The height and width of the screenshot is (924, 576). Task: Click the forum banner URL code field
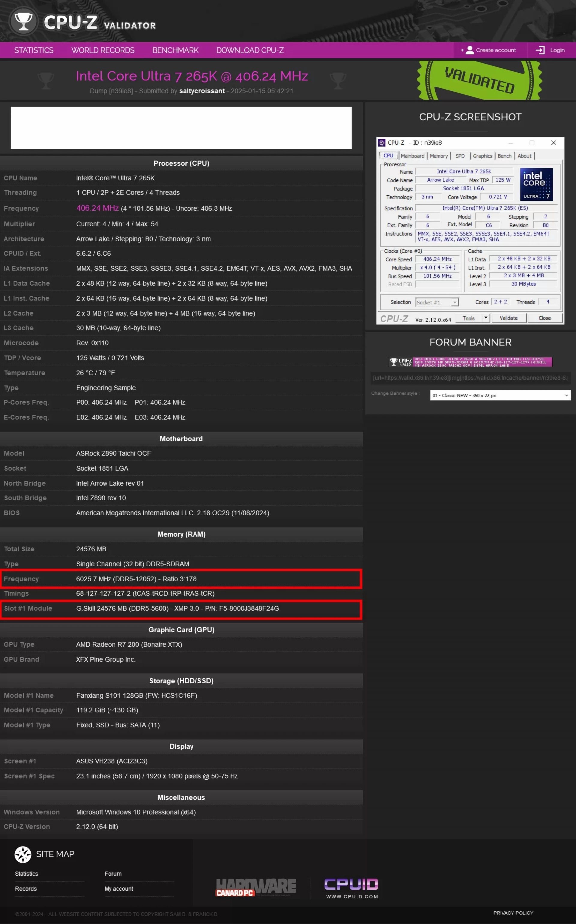point(470,378)
